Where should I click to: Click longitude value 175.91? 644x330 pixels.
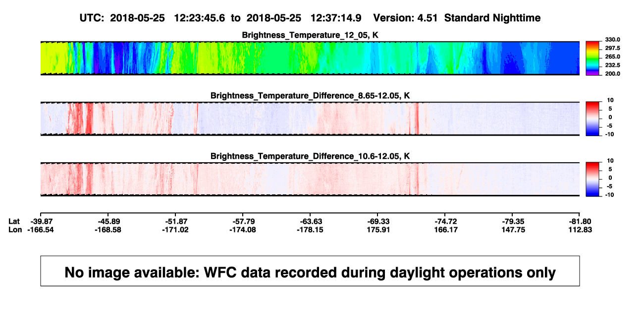tap(378, 230)
